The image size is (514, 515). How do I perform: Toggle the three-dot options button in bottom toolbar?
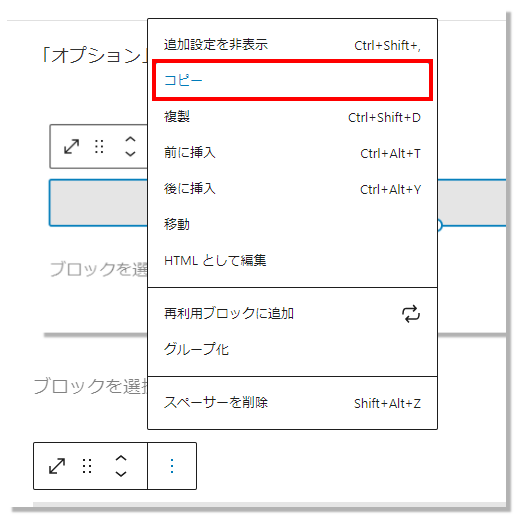(x=172, y=466)
